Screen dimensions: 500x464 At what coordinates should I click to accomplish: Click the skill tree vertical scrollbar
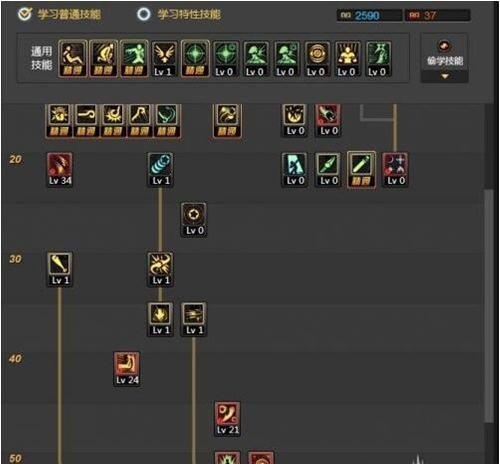click(x=489, y=305)
